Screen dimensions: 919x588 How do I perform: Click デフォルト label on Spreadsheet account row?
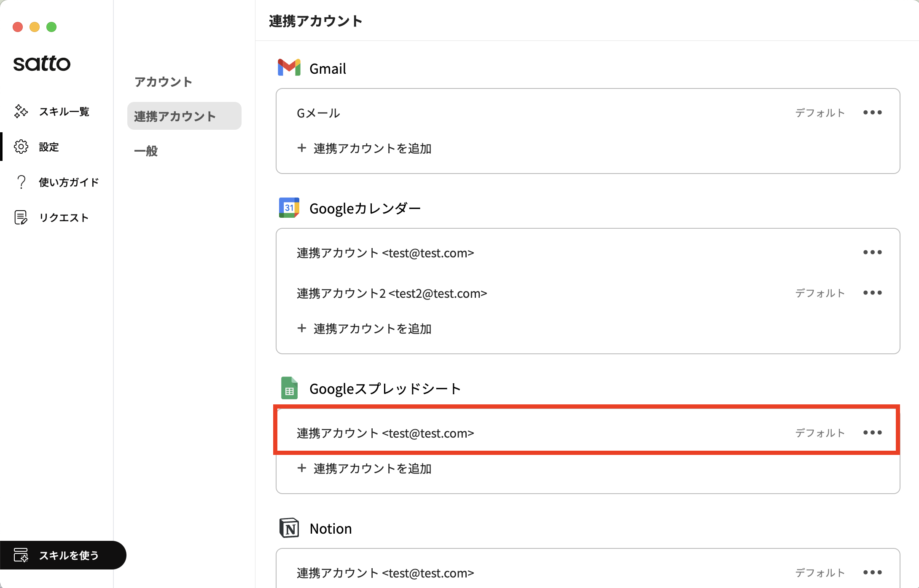point(820,433)
